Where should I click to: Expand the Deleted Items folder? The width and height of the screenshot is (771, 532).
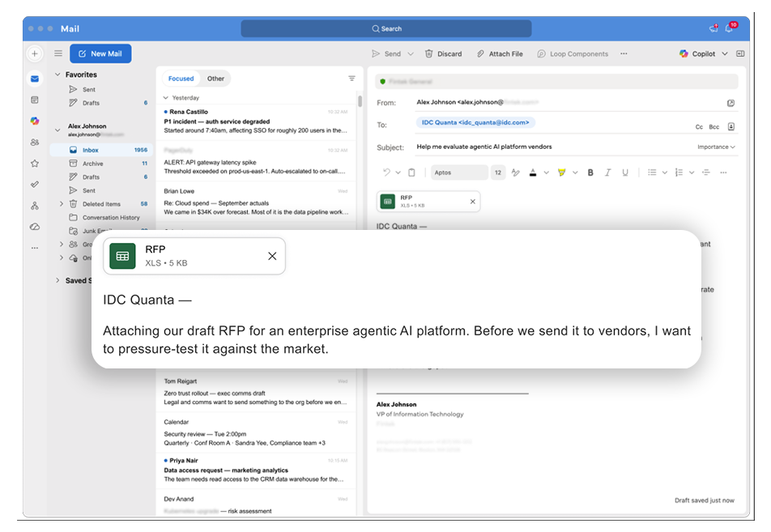[62, 204]
